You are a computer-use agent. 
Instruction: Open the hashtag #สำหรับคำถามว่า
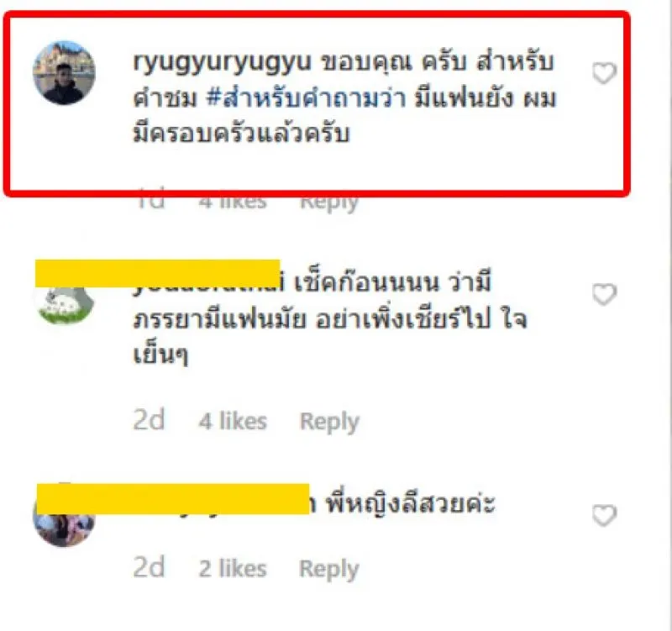point(306,98)
